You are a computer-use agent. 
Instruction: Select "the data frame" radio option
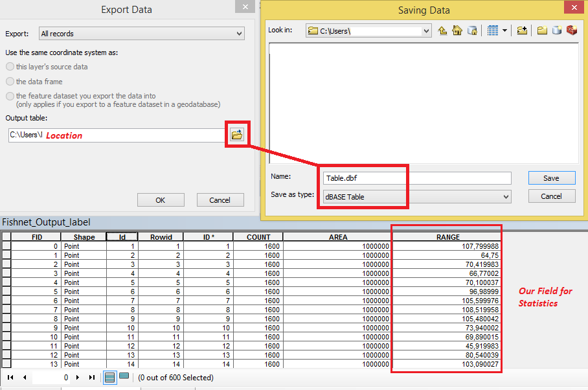pos(10,82)
